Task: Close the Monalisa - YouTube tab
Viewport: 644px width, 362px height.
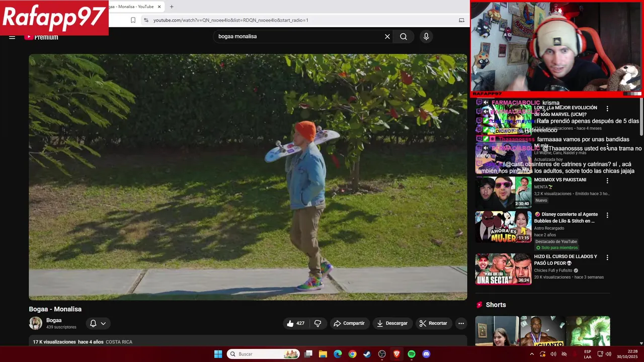Action: tap(159, 7)
